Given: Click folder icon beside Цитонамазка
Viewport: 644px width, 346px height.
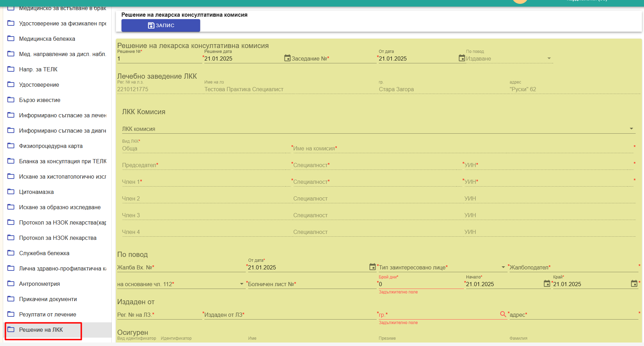Looking at the screenshot, I should [x=11, y=191].
